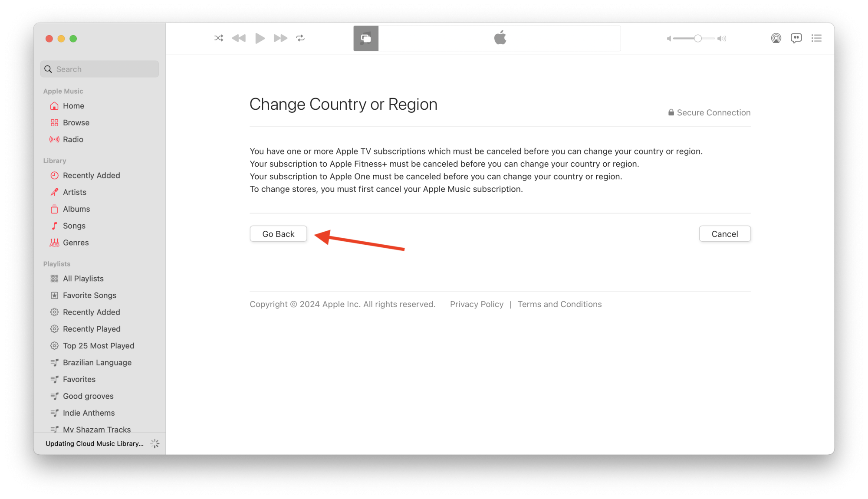The image size is (868, 499).
Task: Click the Go Back button
Action: [278, 234]
